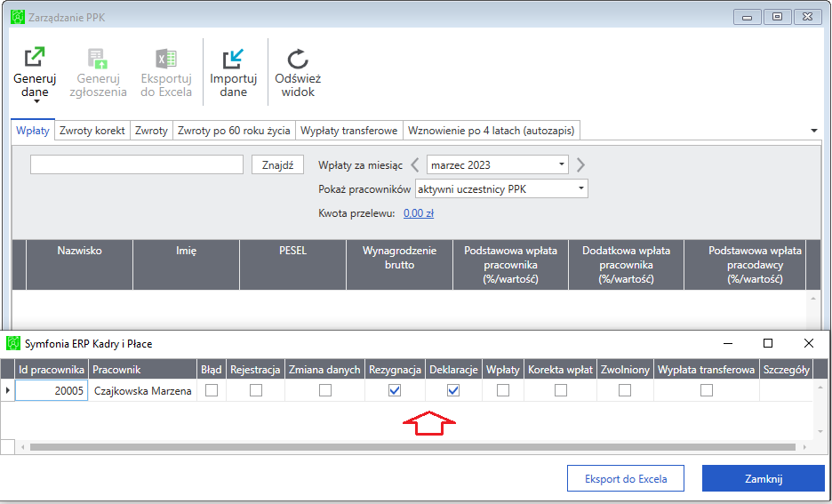Click the PESEL column header
This screenshot has height=504, width=832.
[293, 264]
